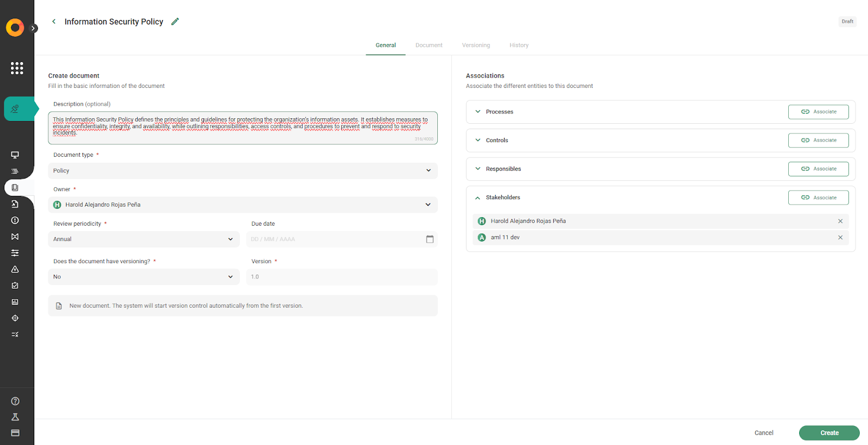Click the pencil edit icon beside the title
The height and width of the screenshot is (445, 868).
[x=175, y=22]
